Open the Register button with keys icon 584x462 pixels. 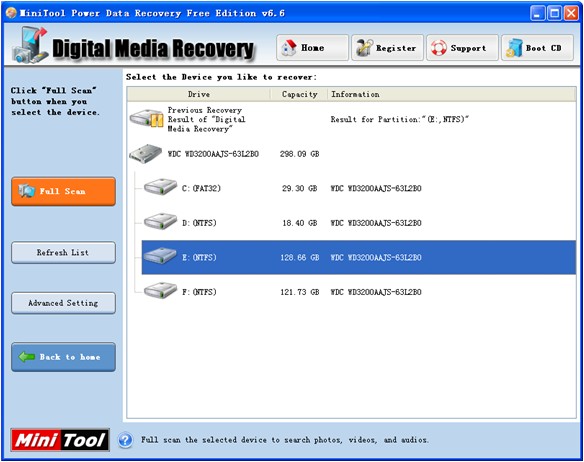coord(387,48)
